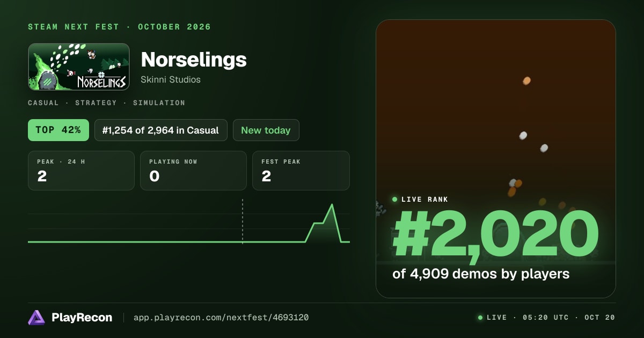Click the PlayRecon triangle logo icon
The height and width of the screenshot is (338, 644).
(36, 318)
